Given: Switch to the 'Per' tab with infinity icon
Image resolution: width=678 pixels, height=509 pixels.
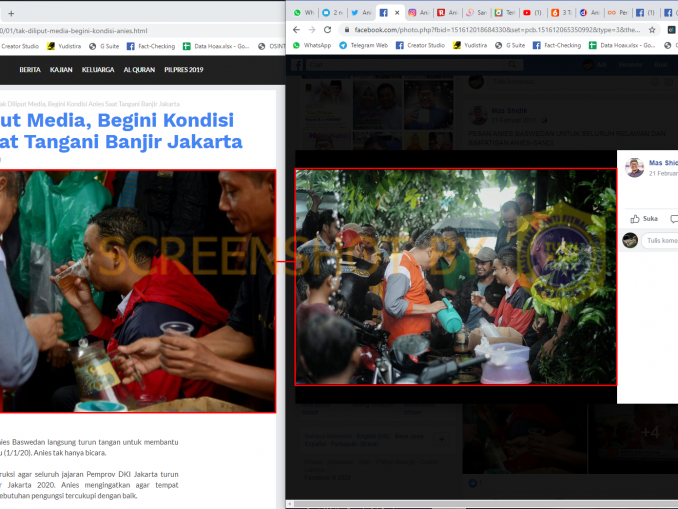Looking at the screenshot, I should pos(618,13).
